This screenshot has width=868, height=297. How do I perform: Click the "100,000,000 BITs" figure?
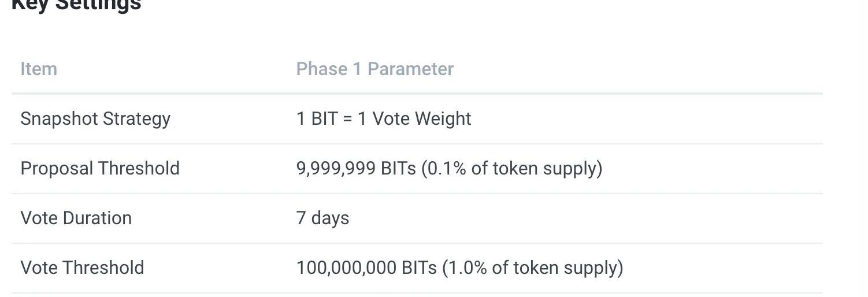coord(366,268)
